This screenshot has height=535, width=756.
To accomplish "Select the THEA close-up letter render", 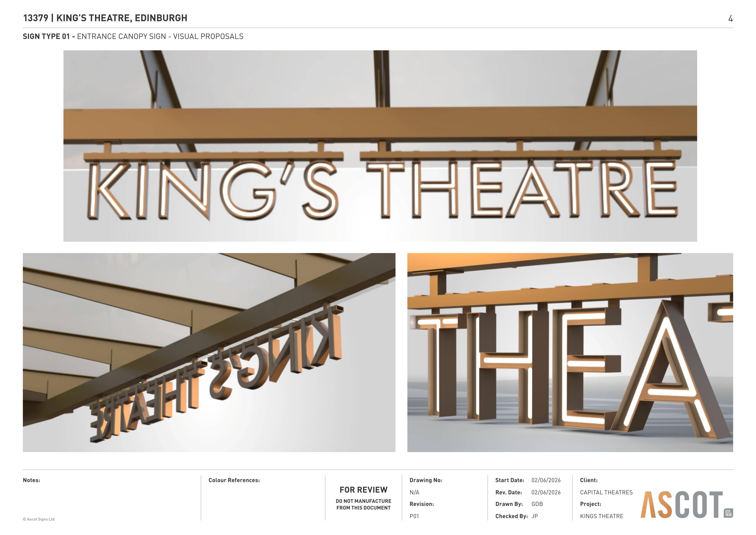I will pos(570,353).
